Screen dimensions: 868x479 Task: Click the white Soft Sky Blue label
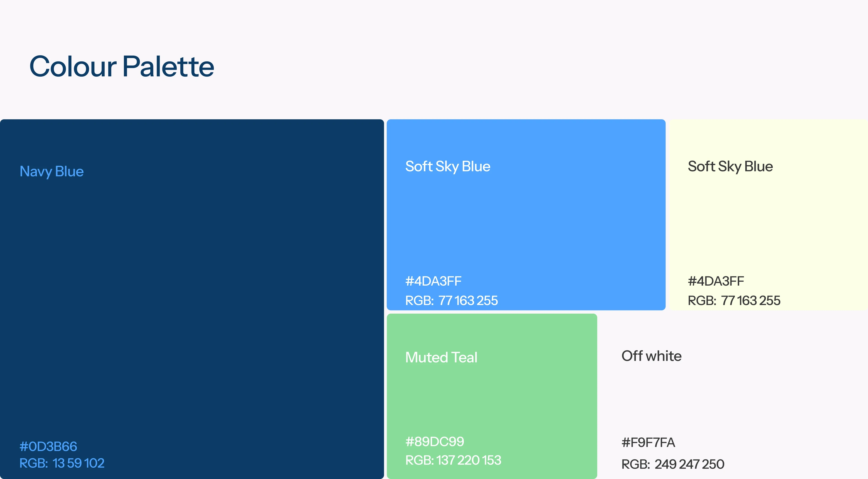[448, 167]
